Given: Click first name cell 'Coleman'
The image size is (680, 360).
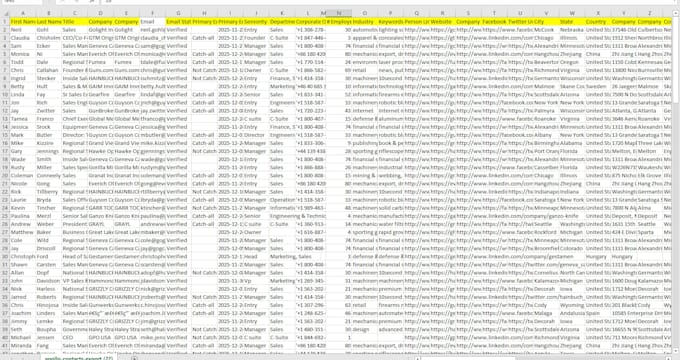Looking at the screenshot, I should (x=23, y=176).
